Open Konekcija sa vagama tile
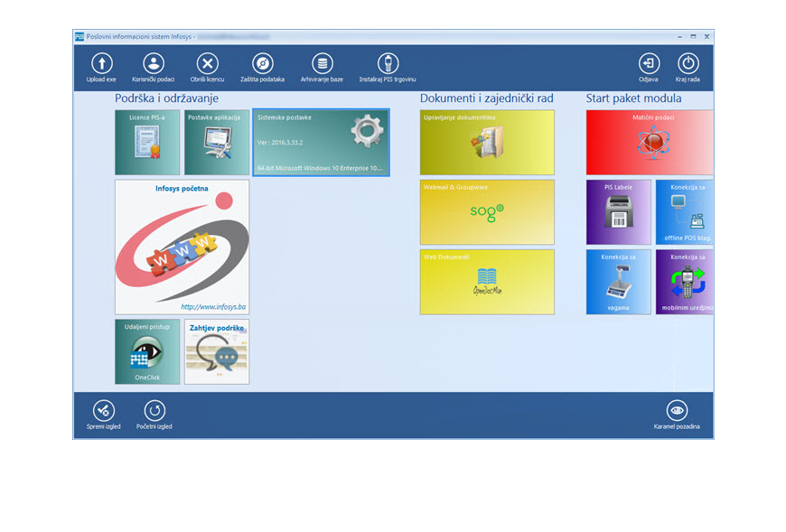 (619, 282)
